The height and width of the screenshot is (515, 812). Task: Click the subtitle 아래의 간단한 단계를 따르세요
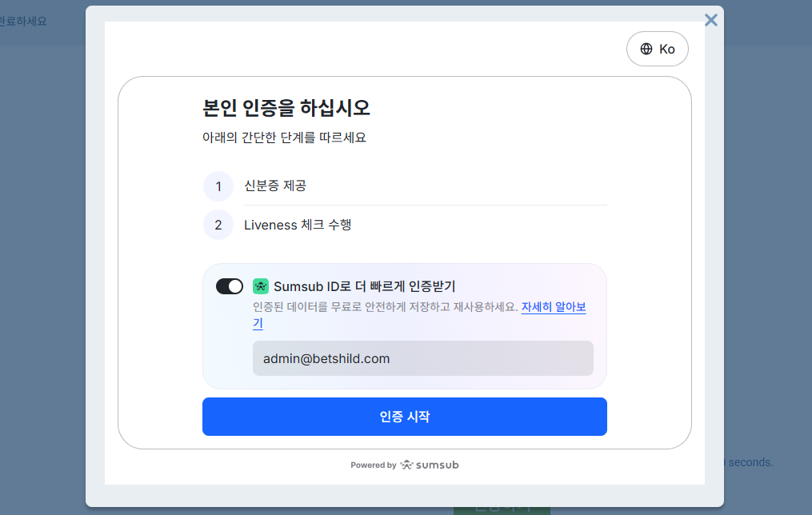[x=284, y=138]
